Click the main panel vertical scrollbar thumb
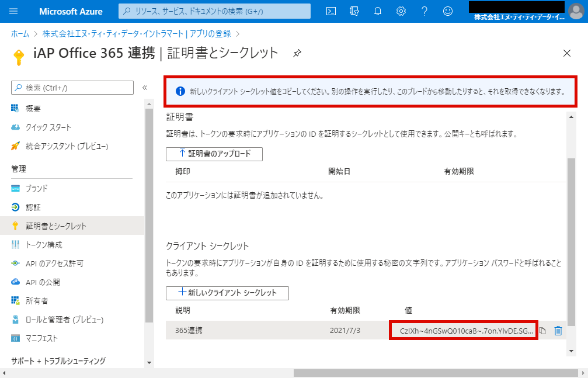Screen dimensions: 588x378 pos(571,242)
